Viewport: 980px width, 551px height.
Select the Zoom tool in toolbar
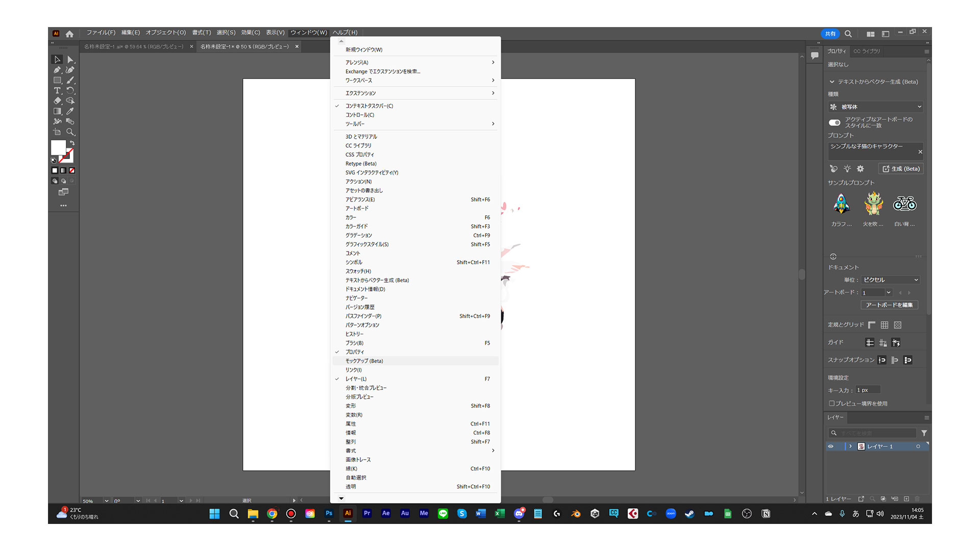click(70, 132)
